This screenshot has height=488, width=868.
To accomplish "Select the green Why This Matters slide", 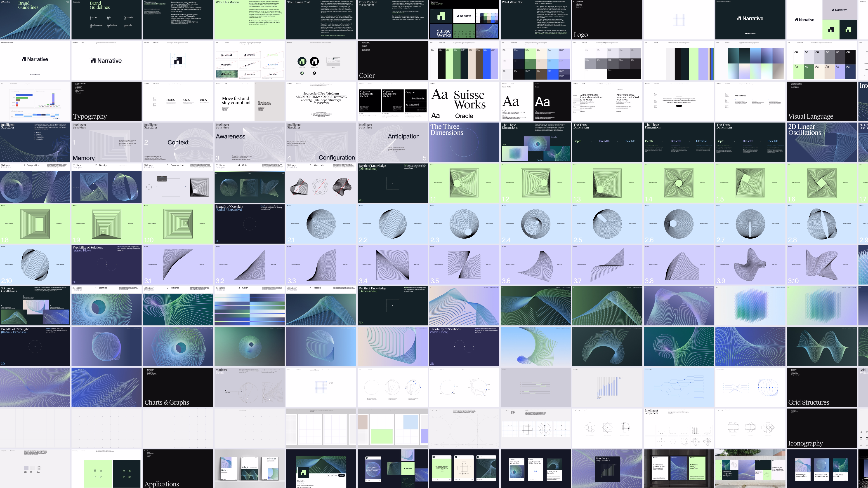I will [249, 19].
